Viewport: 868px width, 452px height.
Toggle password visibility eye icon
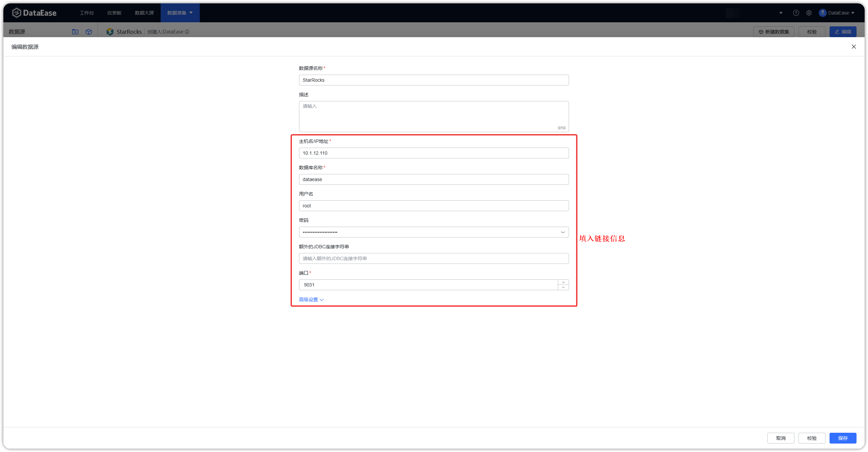pyautogui.click(x=563, y=232)
